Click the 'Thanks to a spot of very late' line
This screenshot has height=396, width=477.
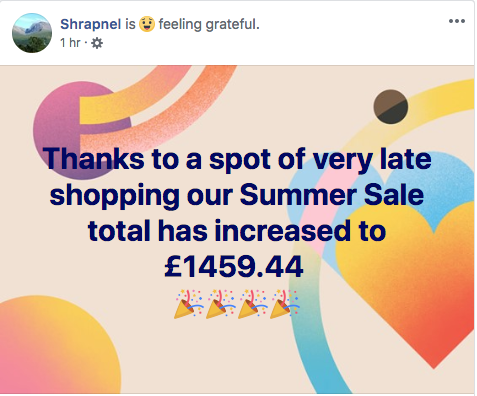coord(237,159)
